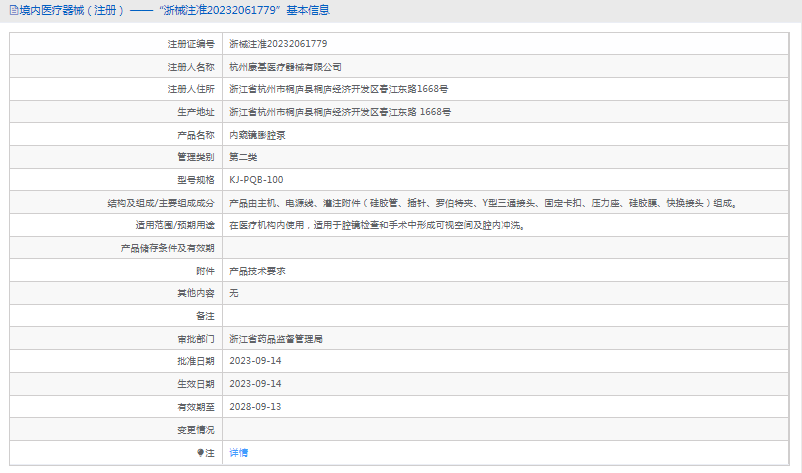This screenshot has width=802, height=473.
Task: Click the 产品储存条件及有效期 label
Action: point(168,248)
